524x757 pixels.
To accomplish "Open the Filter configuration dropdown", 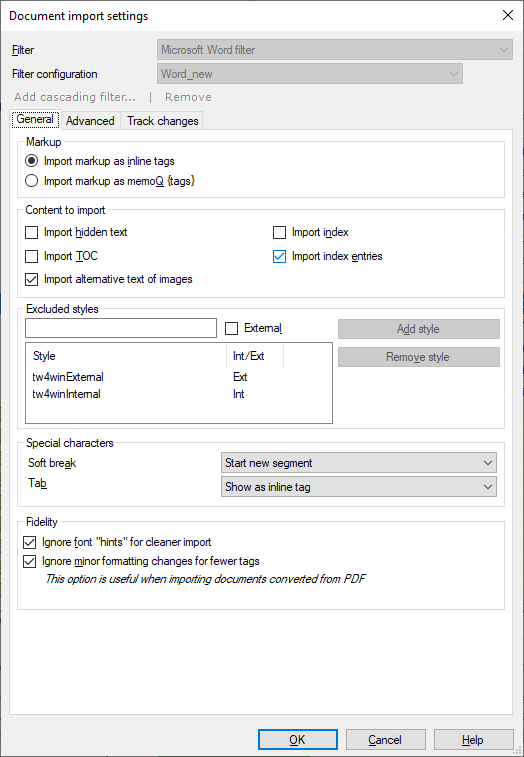I will 310,74.
